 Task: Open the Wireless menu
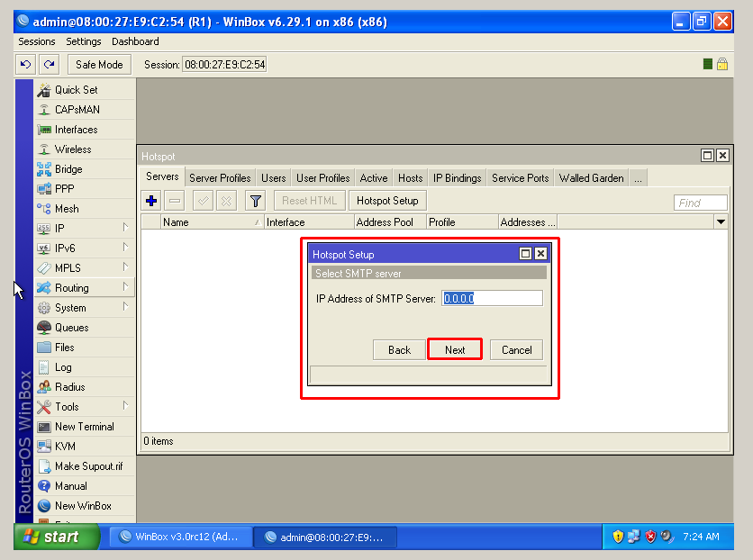[85, 149]
